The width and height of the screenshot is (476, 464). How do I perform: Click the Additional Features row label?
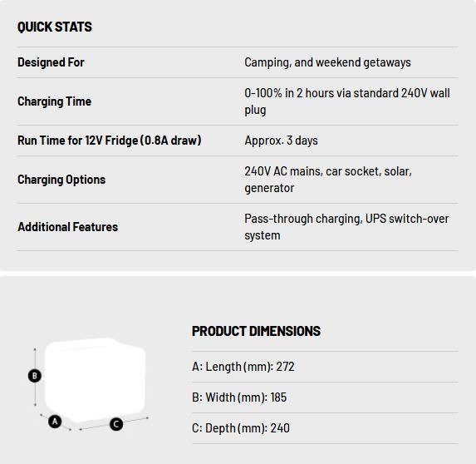(x=67, y=227)
